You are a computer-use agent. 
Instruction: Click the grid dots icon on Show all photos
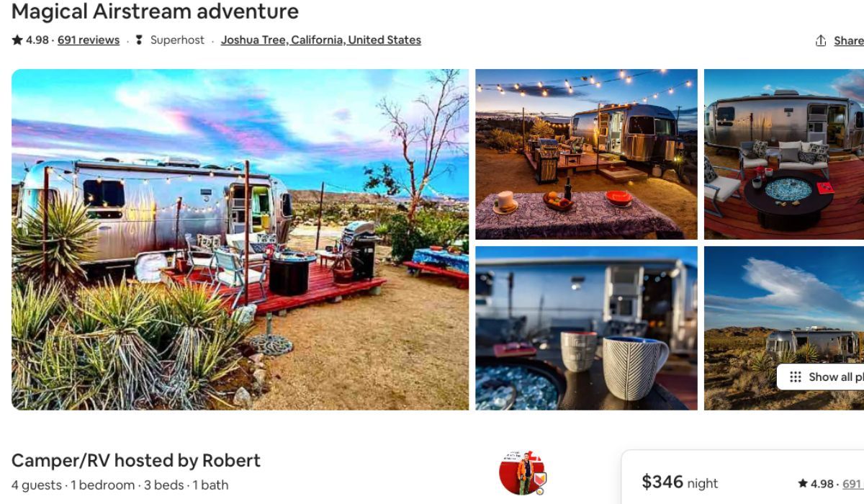pos(796,377)
